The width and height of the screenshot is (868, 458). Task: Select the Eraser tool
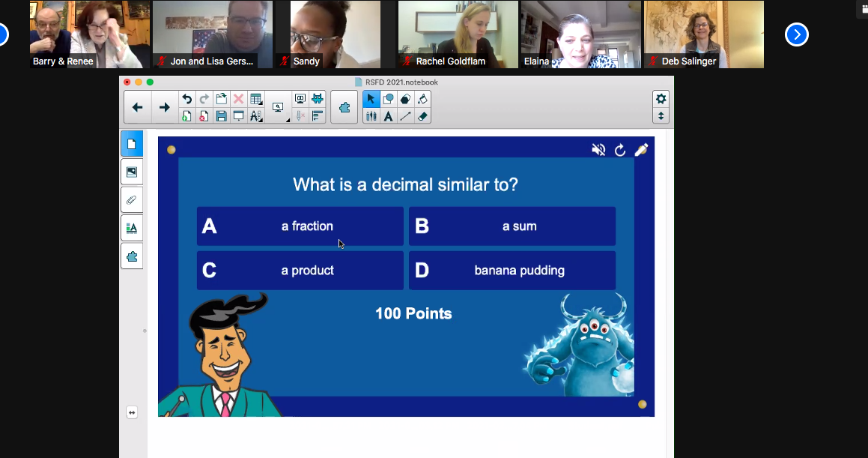(422, 115)
